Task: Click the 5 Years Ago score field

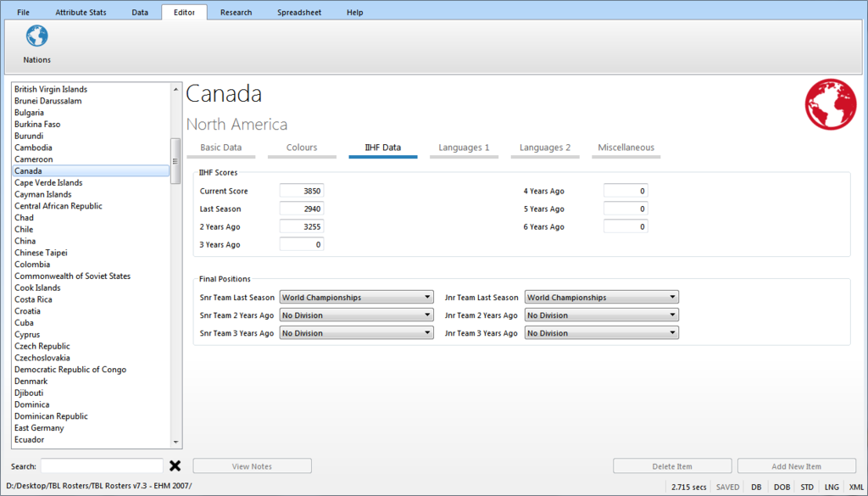Action: (x=626, y=209)
